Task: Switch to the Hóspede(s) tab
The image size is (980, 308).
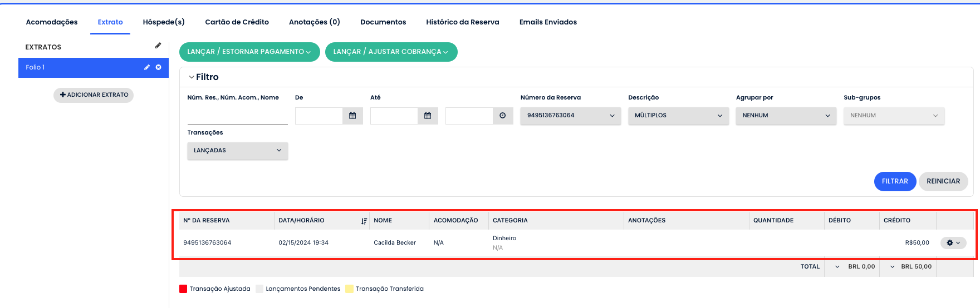Action: pyautogui.click(x=164, y=22)
